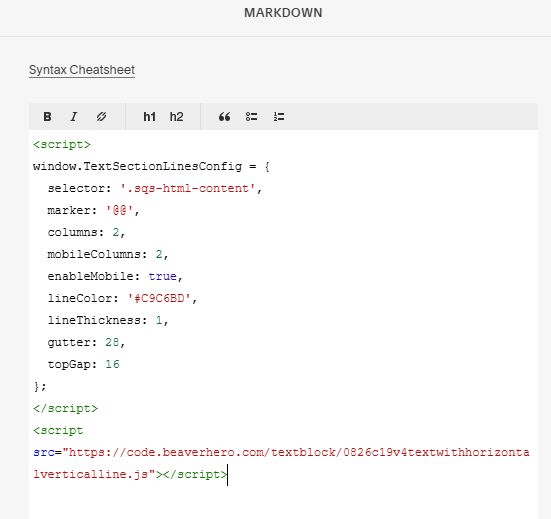Viewport: 551px width, 519px height.
Task: Open the Syntax Cheatsheet link
Action: [82, 70]
